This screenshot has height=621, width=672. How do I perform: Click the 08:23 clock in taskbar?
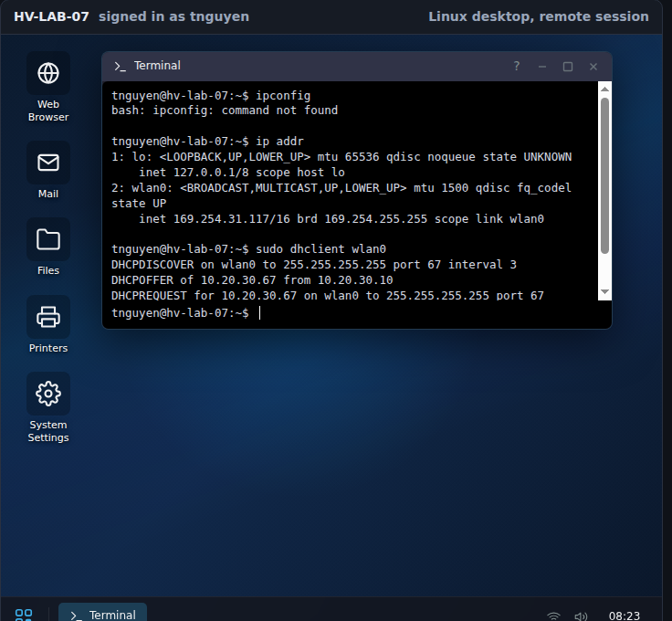point(624,616)
